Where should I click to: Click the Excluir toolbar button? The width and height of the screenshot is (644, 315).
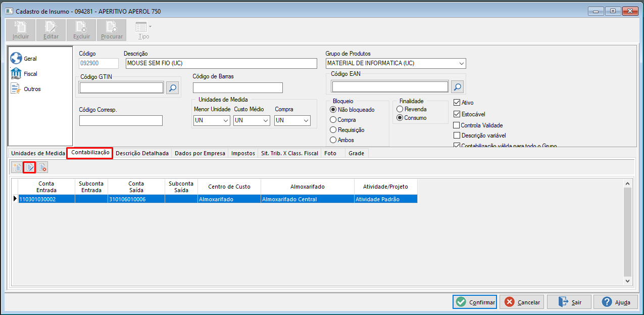pyautogui.click(x=81, y=30)
